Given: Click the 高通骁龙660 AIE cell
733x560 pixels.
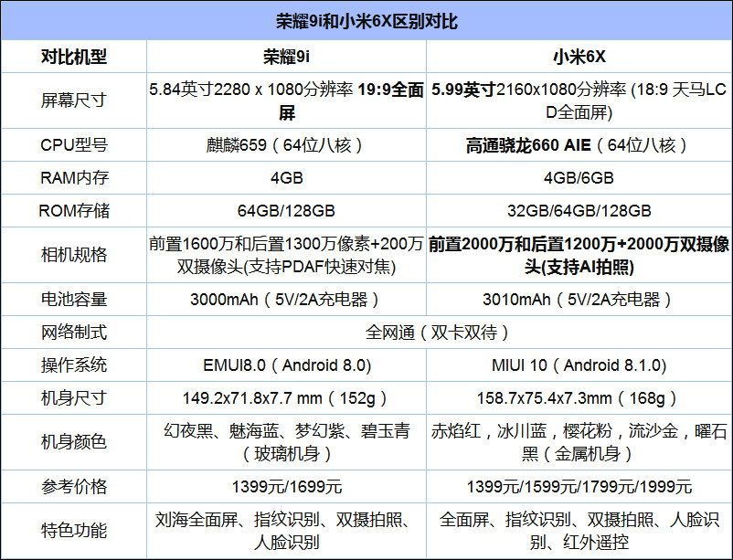Looking at the screenshot, I should (x=579, y=145).
